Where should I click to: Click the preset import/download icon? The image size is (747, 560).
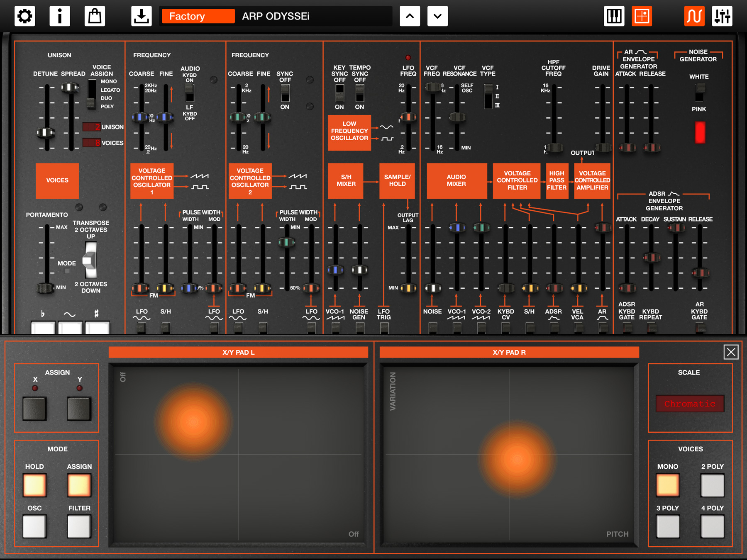tap(141, 16)
